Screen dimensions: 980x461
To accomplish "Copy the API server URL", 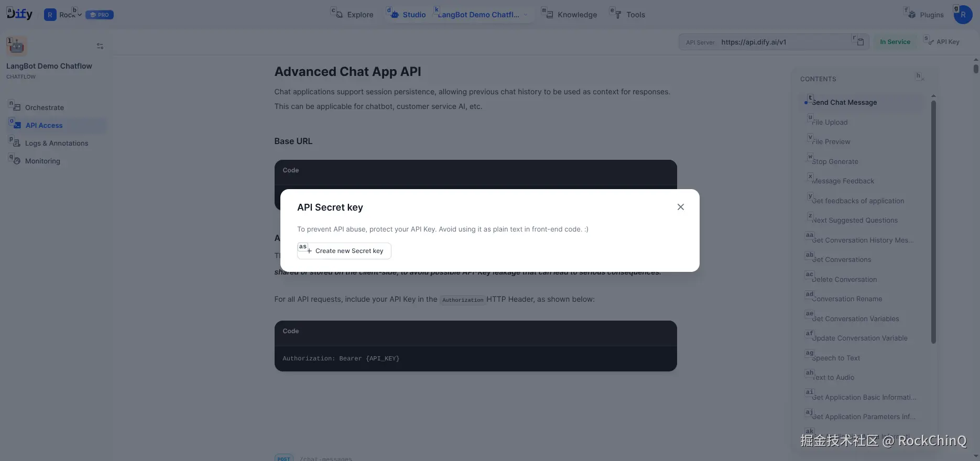I will point(859,42).
